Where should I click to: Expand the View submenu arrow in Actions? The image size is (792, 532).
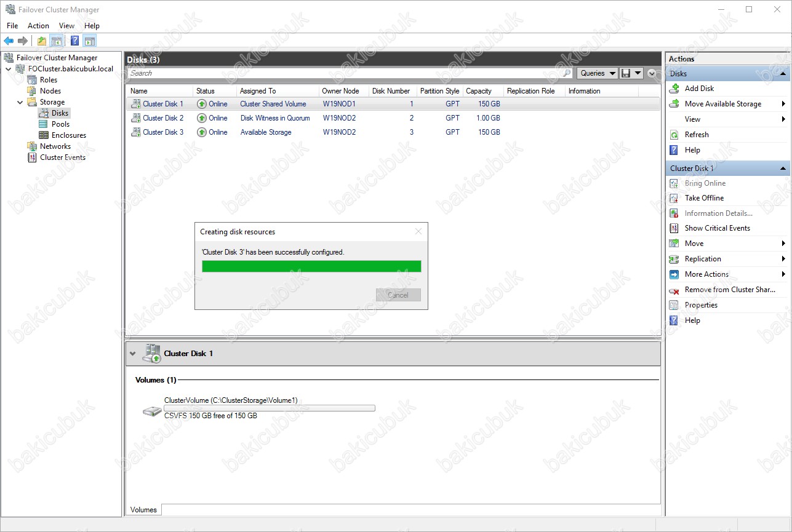[x=783, y=119]
